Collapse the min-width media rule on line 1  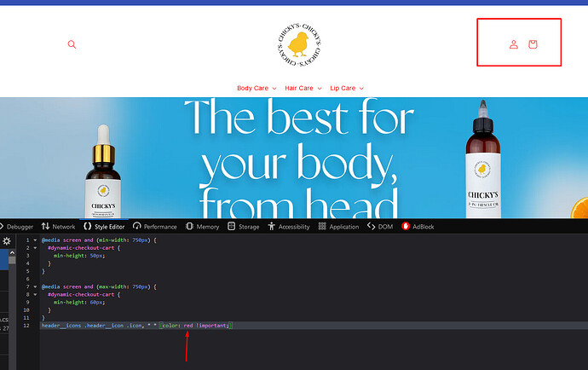coord(35,240)
